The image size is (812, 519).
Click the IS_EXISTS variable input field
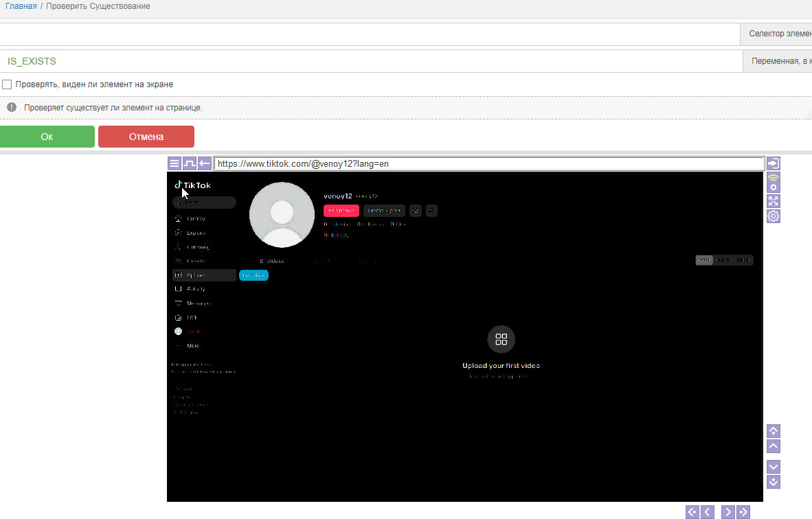[x=371, y=61]
